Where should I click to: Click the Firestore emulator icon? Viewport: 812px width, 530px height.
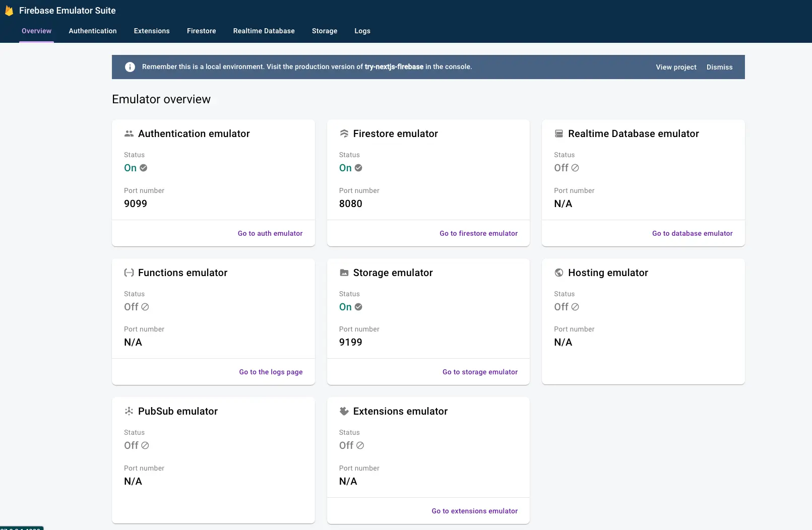pyautogui.click(x=344, y=134)
